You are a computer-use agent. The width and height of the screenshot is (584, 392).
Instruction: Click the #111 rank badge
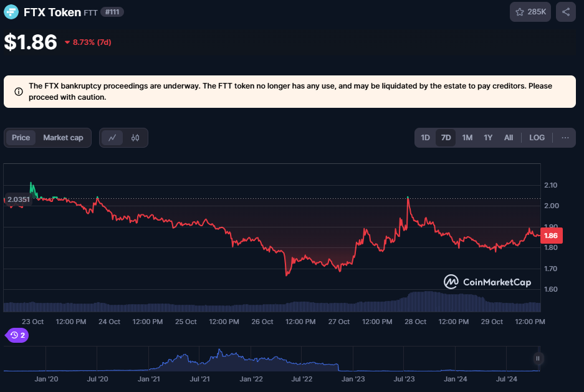pyautogui.click(x=112, y=12)
